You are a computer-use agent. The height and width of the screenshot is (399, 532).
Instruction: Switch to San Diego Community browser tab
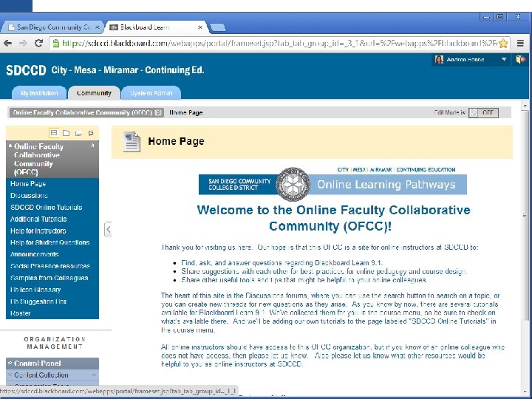(x=54, y=27)
